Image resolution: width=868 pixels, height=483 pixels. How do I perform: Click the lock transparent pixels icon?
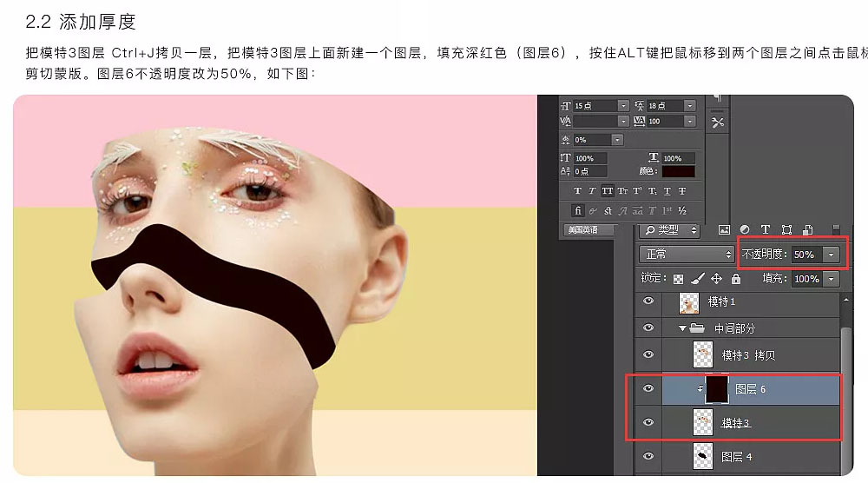pyautogui.click(x=678, y=279)
